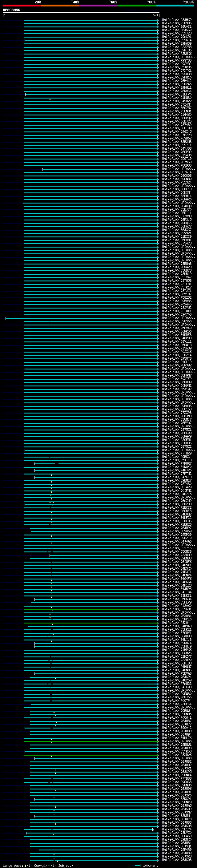Viewport: 197px width, 868px height.
Task: Click hit label UniRef100_A7TD88
Action: tap(176, 779)
